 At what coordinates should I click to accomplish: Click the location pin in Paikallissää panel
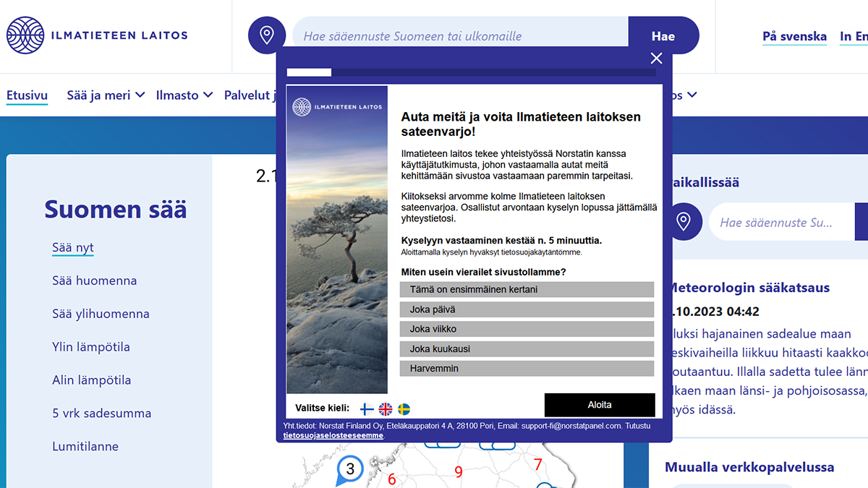[x=684, y=221]
